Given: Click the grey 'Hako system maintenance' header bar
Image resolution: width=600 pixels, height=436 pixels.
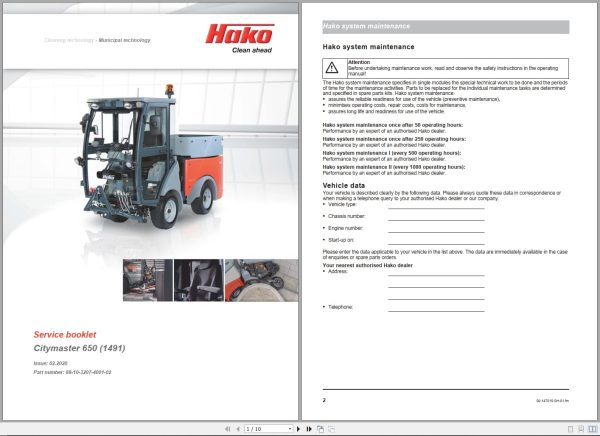Looking at the screenshot, I should click(x=446, y=27).
